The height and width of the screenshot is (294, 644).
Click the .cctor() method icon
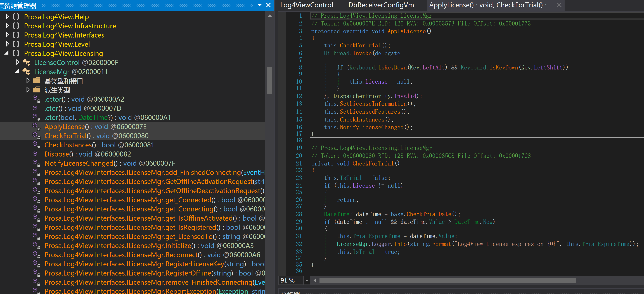[36, 99]
